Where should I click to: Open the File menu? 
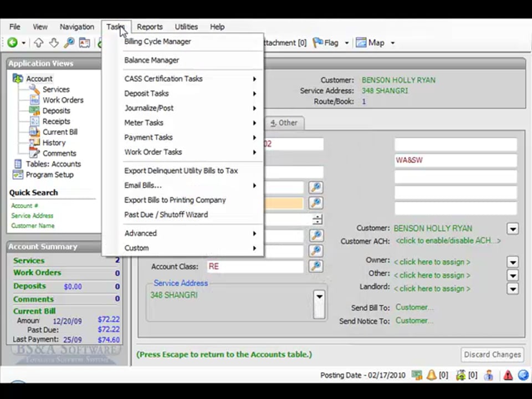[14, 27]
